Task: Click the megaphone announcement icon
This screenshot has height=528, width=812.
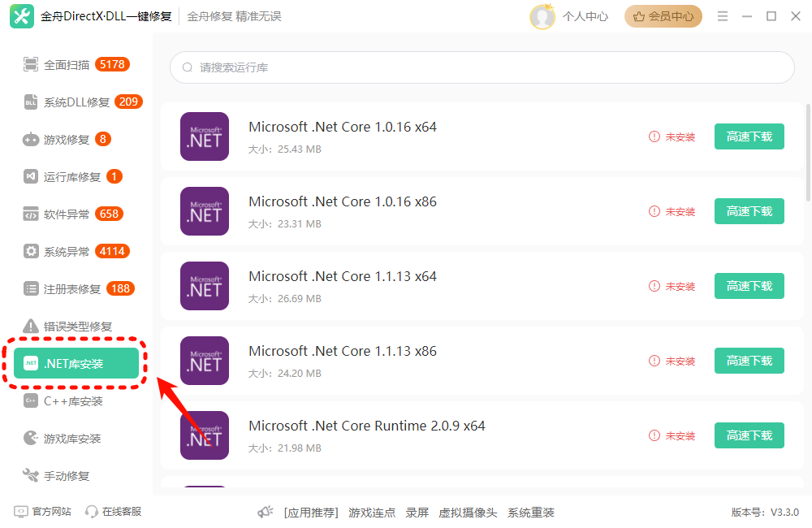Action: coord(266,512)
